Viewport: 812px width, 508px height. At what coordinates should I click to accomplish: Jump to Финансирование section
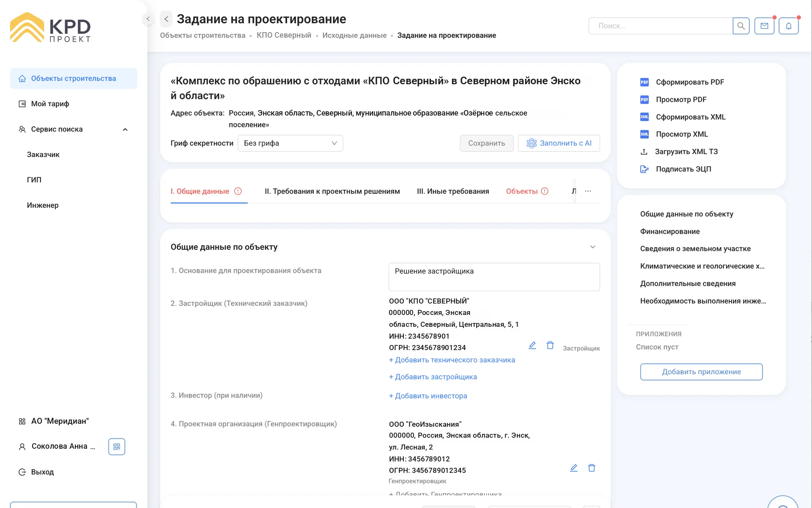point(670,232)
